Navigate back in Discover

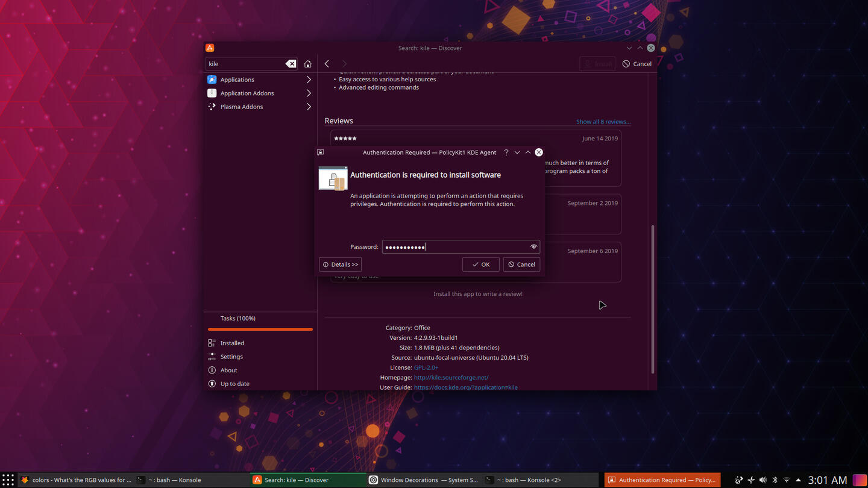pos(327,64)
